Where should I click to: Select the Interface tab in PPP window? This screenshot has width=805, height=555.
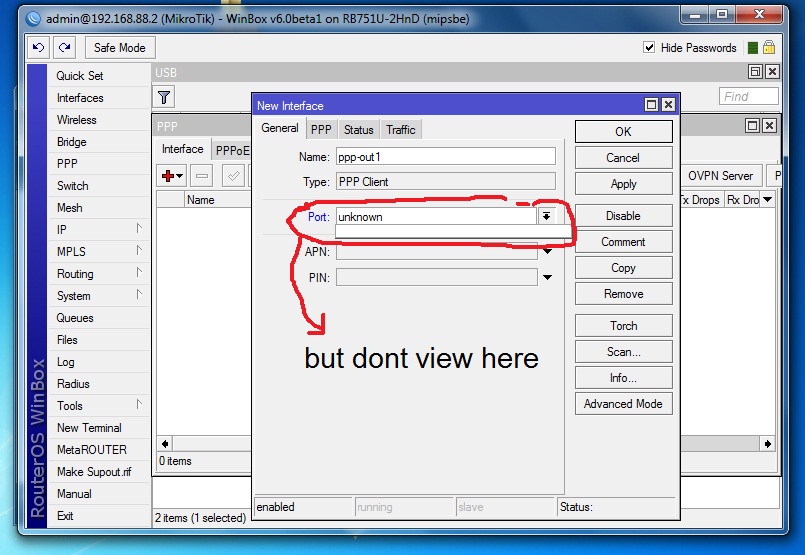pyautogui.click(x=182, y=149)
